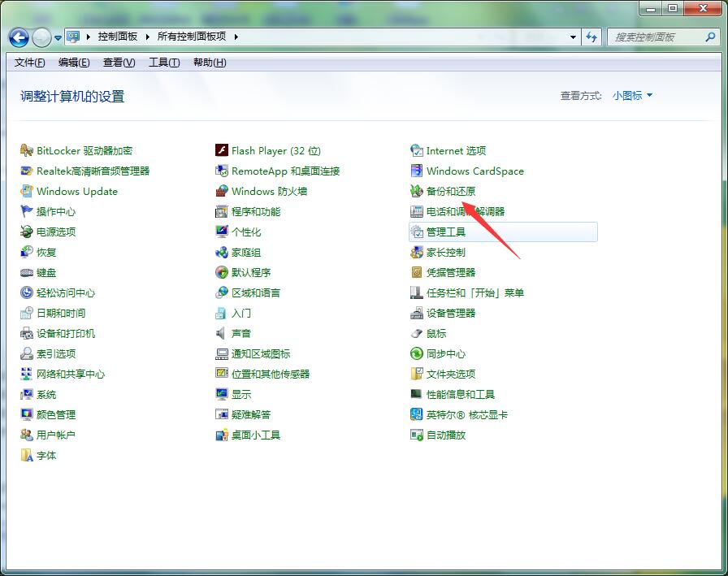Open the 鼠标 mouse icon

click(417, 333)
